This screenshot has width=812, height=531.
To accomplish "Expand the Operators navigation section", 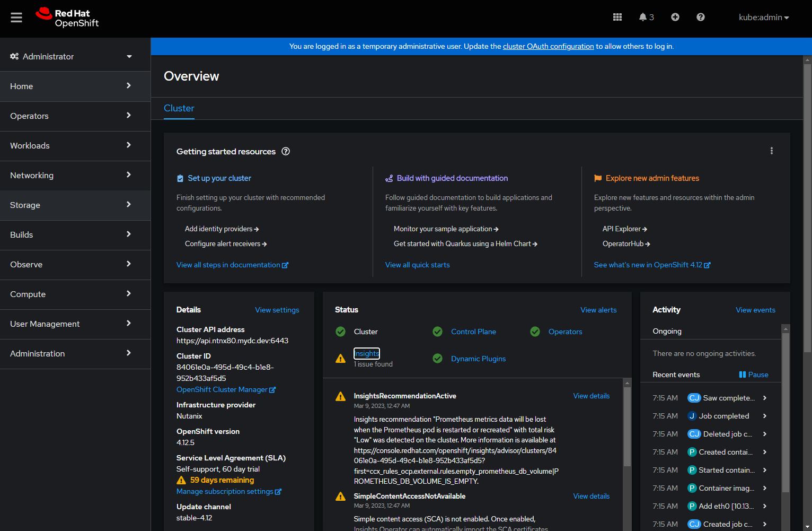I will click(x=75, y=116).
